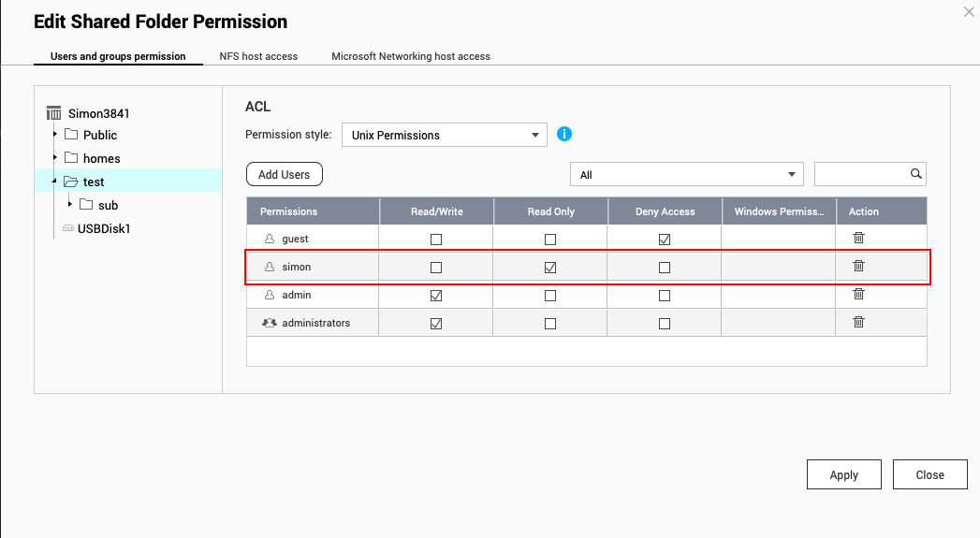Open the All filter dropdown
The height and width of the screenshot is (538, 980).
687,174
